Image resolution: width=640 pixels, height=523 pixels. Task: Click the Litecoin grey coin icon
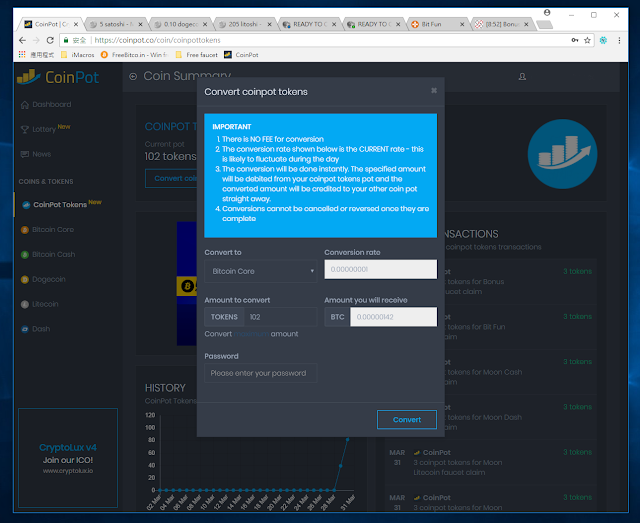pos(25,304)
